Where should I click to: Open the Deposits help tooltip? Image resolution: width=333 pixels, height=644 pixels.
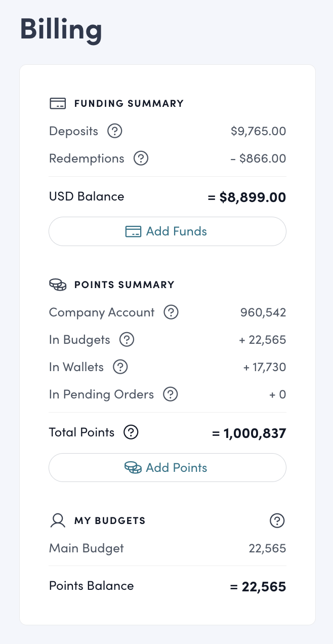point(114,131)
